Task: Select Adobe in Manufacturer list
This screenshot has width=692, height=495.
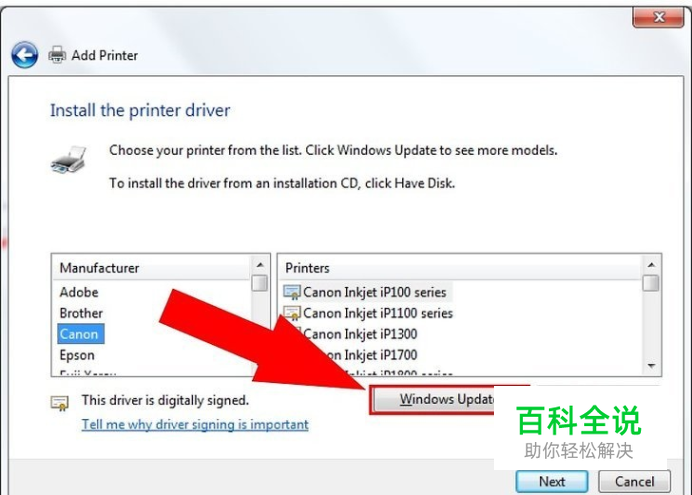Action: coord(79,292)
